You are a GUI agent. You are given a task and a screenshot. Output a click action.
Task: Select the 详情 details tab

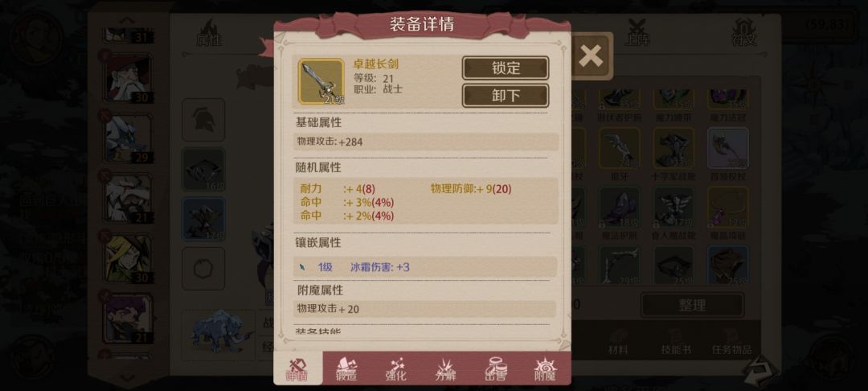coord(298,368)
